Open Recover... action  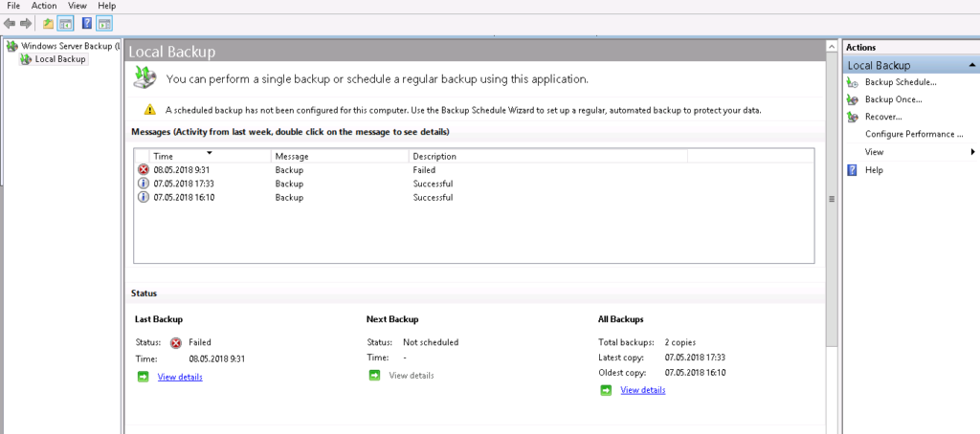[x=883, y=117]
